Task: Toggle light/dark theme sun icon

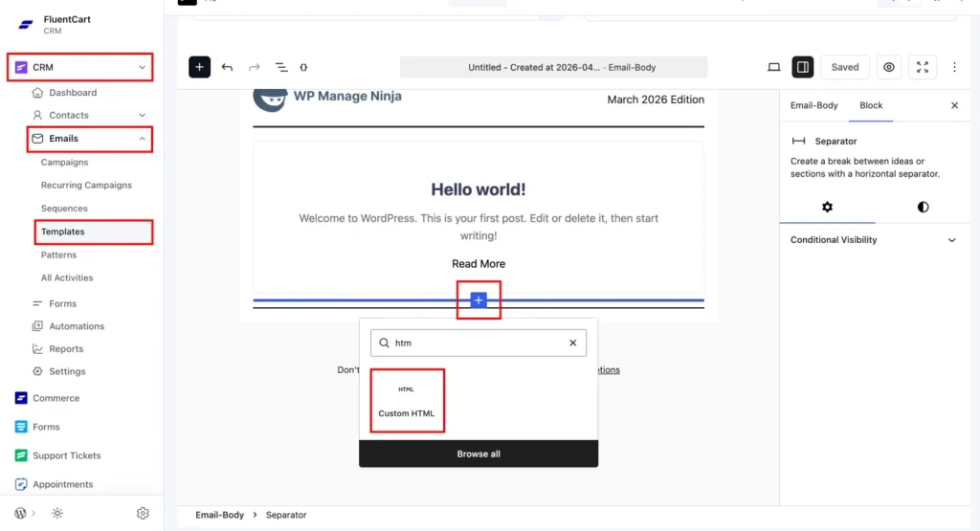Action: [x=56, y=513]
